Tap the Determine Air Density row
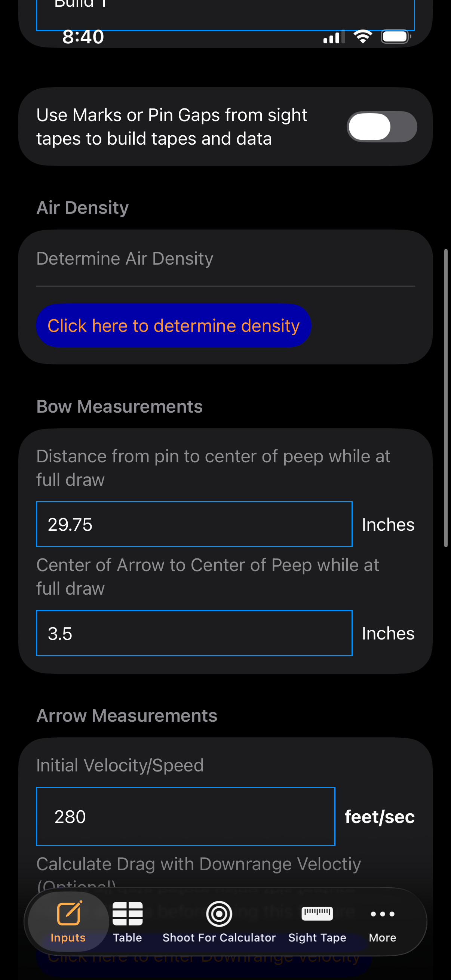The image size is (451, 980). tap(225, 259)
